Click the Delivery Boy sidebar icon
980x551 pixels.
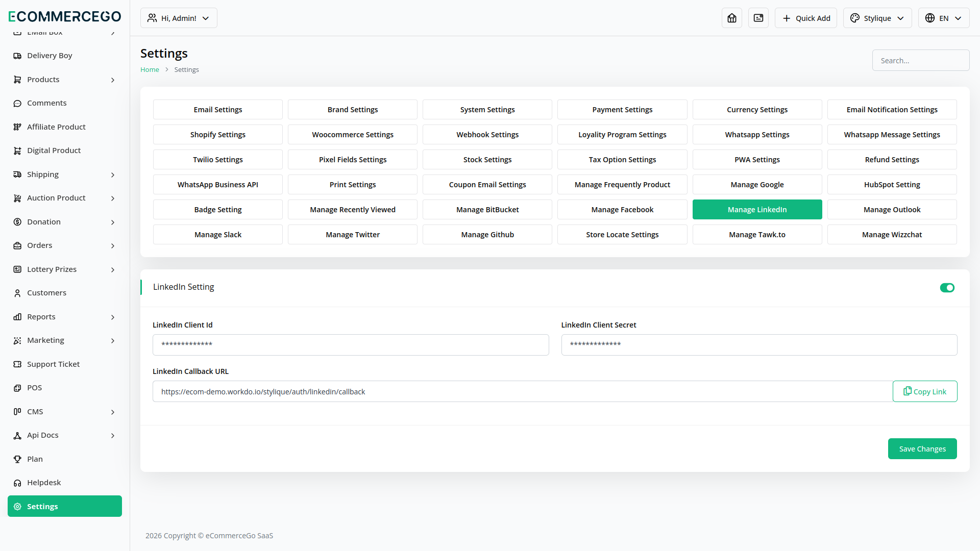[x=17, y=56]
